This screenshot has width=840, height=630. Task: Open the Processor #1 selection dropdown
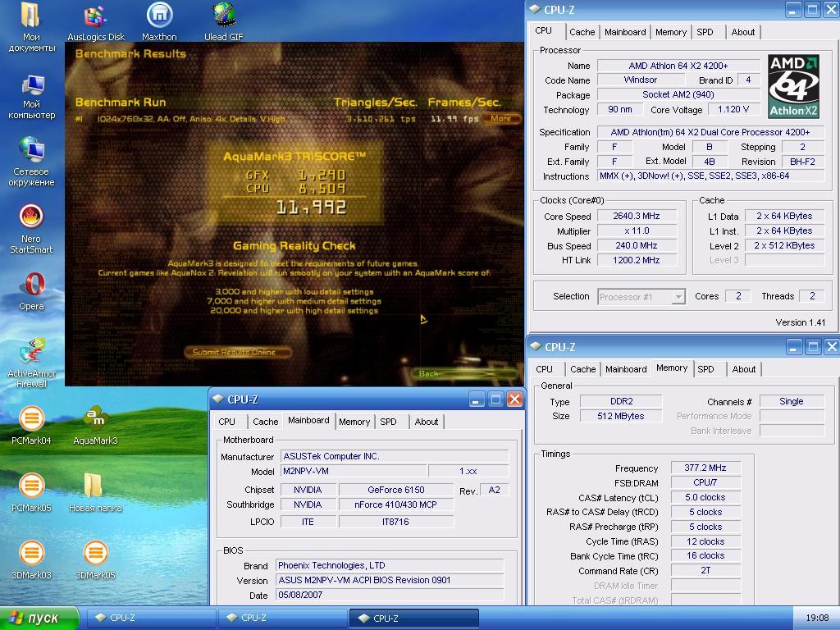641,296
